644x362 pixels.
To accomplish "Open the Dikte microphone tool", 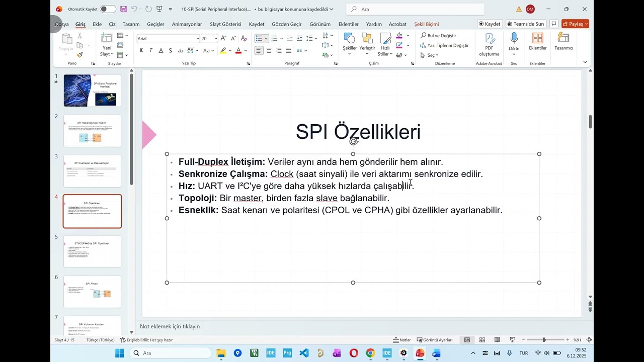I will pyautogui.click(x=514, y=43).
